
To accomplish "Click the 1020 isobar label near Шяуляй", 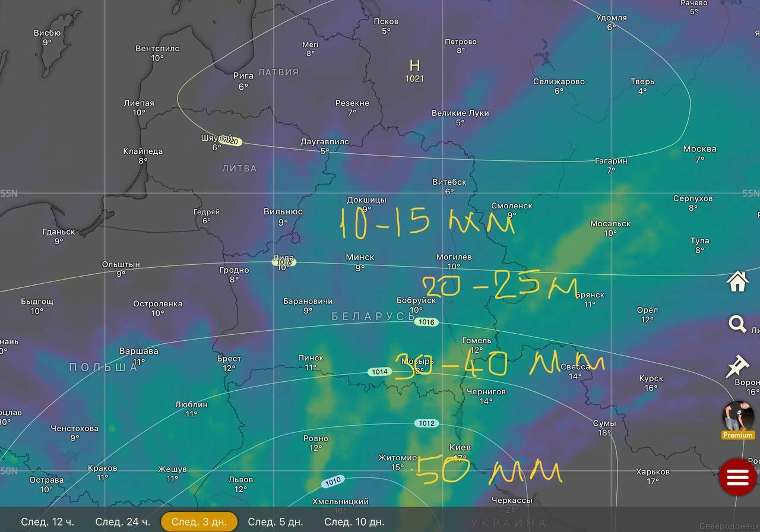I will tap(231, 141).
